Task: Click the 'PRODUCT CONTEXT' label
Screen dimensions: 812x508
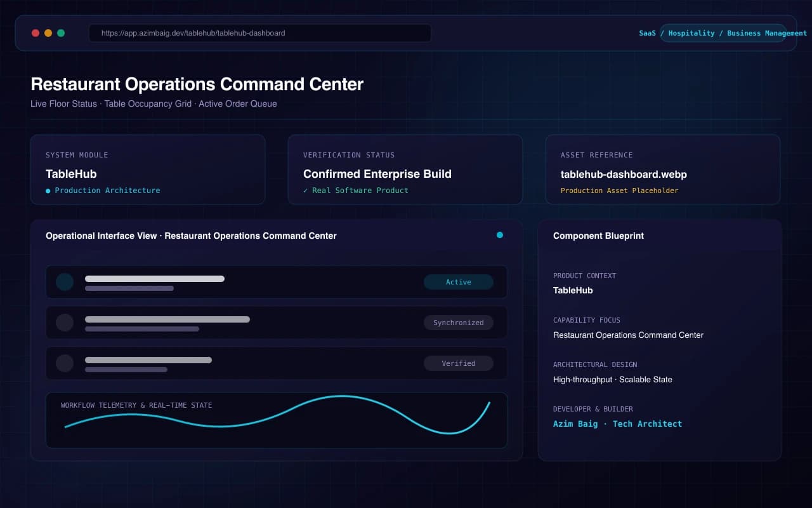Action: pyautogui.click(x=584, y=276)
